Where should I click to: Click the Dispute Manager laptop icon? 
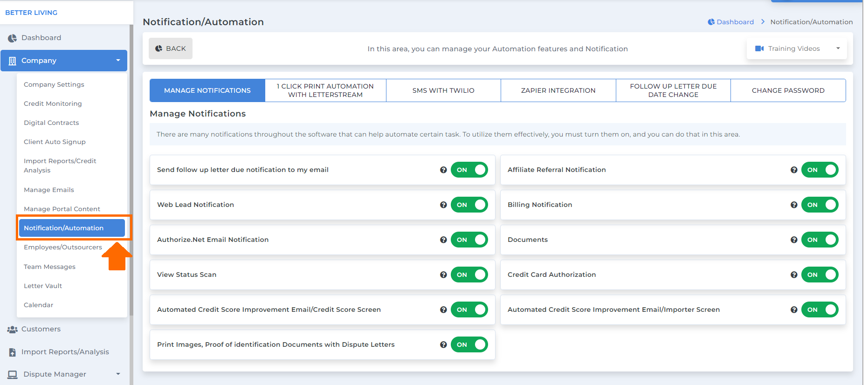[x=12, y=374]
